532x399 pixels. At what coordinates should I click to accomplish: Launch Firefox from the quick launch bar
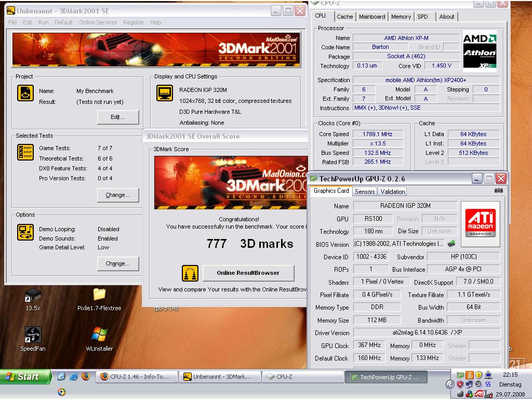tap(86, 377)
